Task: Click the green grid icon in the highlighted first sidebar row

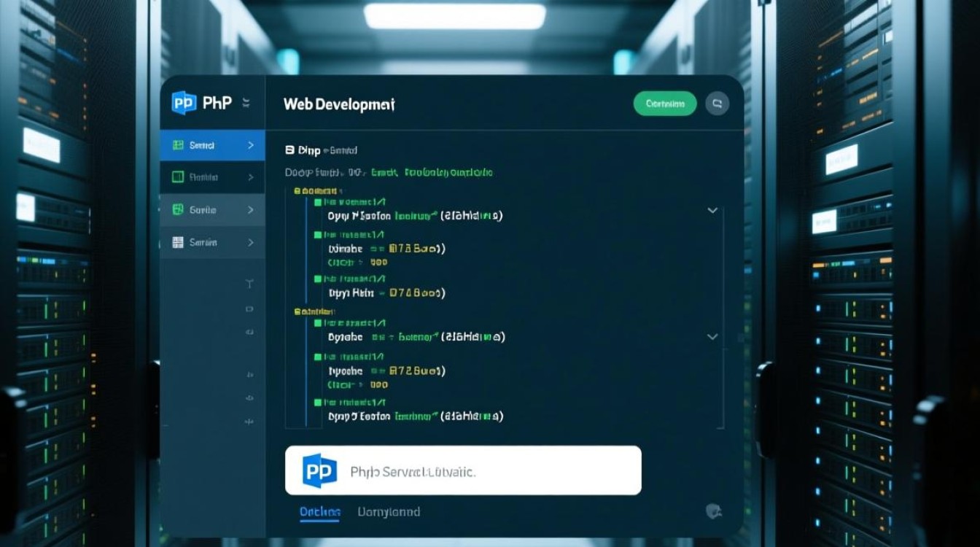Action: [x=177, y=145]
